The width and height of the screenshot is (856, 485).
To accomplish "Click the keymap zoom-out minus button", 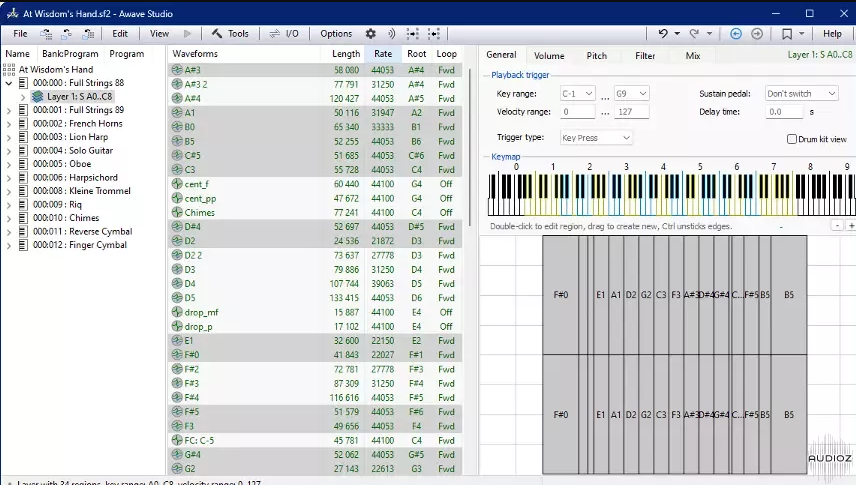I will point(837,226).
